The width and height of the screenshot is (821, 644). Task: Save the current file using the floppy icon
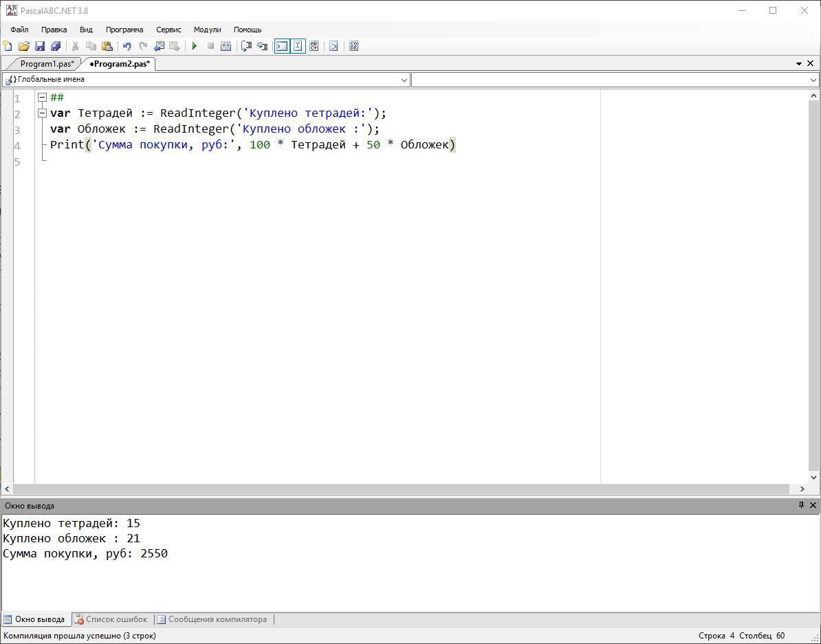point(40,46)
